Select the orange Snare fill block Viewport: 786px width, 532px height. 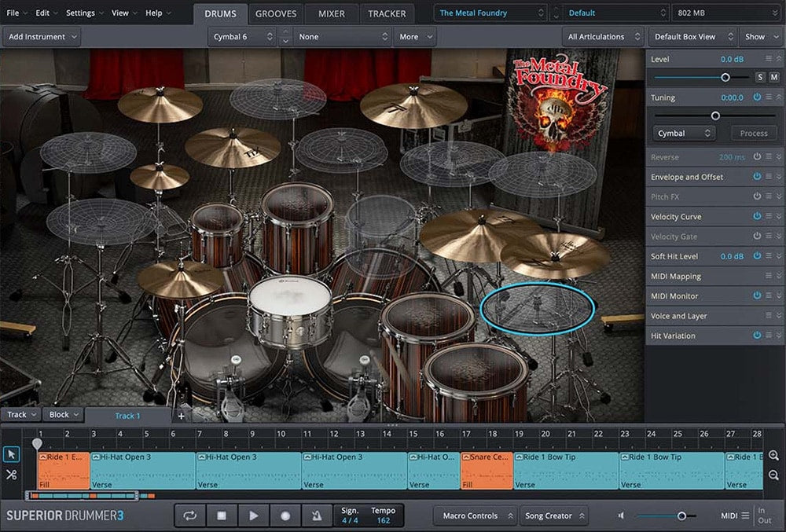486,470
